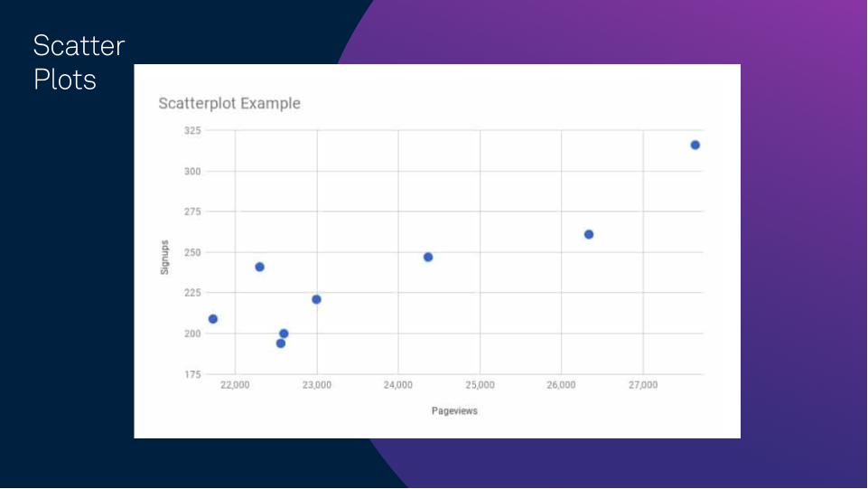Click the 25,000 x-axis tick label
Image resolution: width=868 pixels, height=489 pixels.
pyautogui.click(x=480, y=385)
